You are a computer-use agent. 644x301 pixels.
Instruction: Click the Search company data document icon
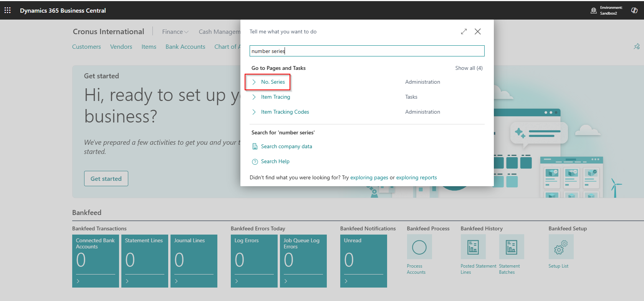tap(255, 146)
